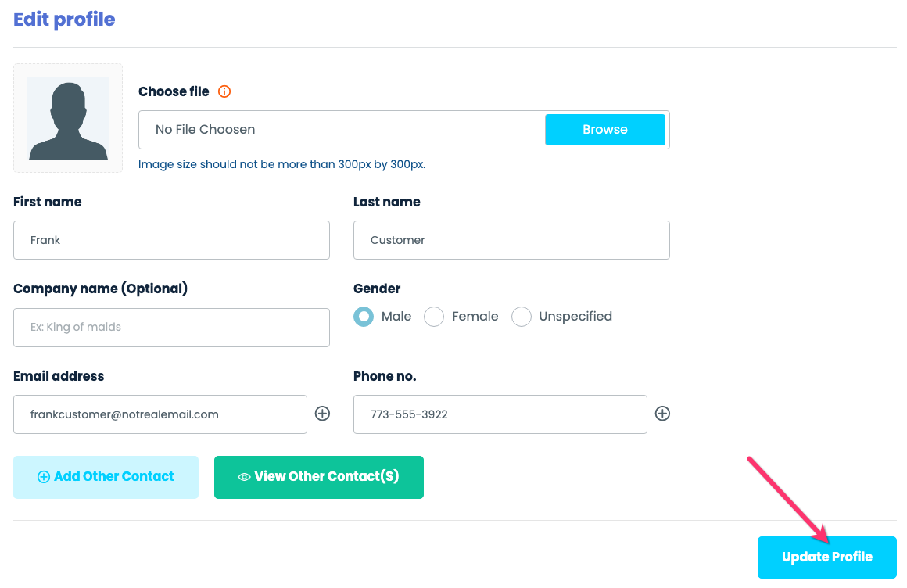This screenshot has width=907, height=588.
Task: Choose the Unspecified gender option
Action: [x=522, y=317]
